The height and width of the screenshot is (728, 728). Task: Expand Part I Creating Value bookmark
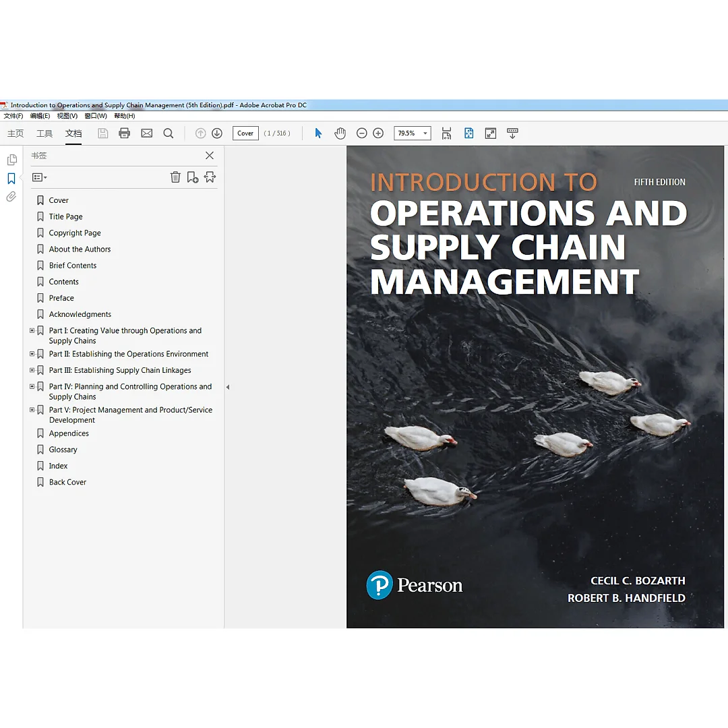coord(32,330)
